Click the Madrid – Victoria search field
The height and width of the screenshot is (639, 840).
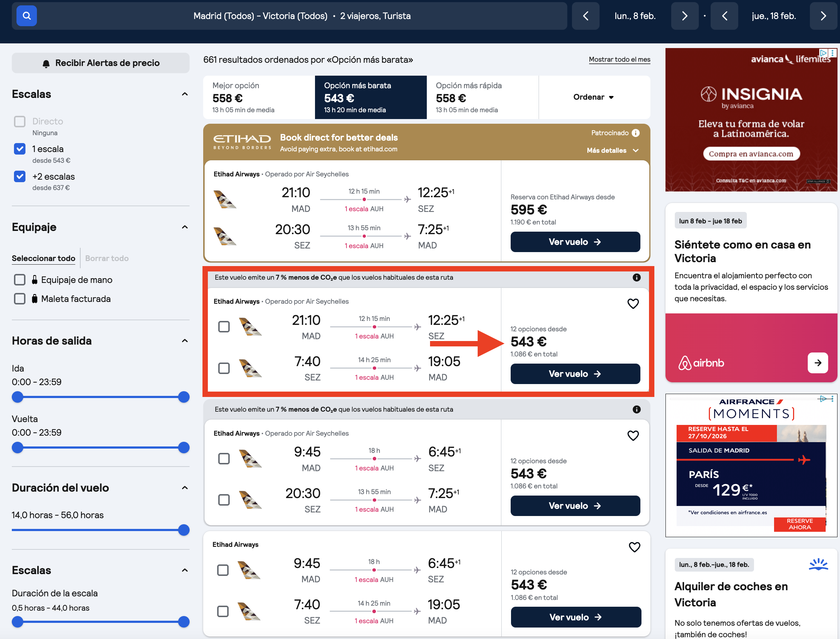coord(289,15)
